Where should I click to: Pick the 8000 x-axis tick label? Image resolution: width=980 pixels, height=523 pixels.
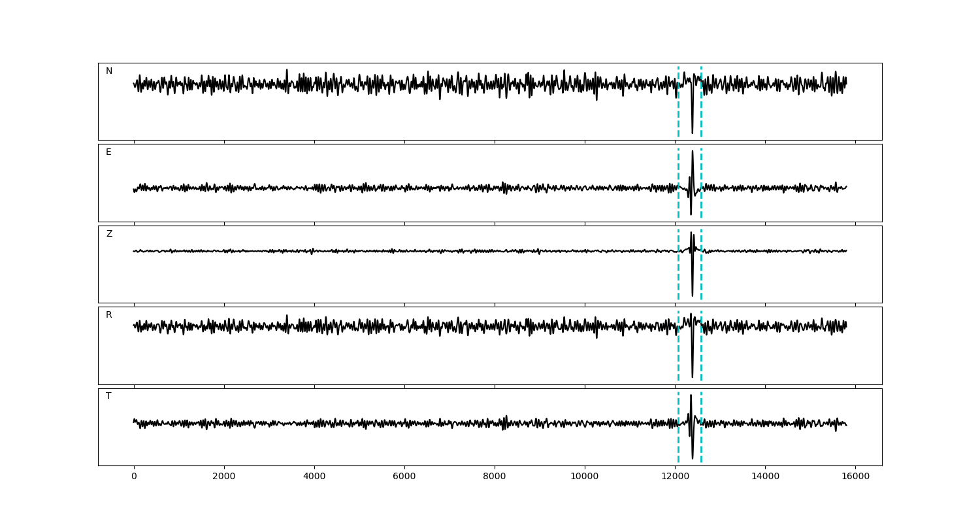495,477
